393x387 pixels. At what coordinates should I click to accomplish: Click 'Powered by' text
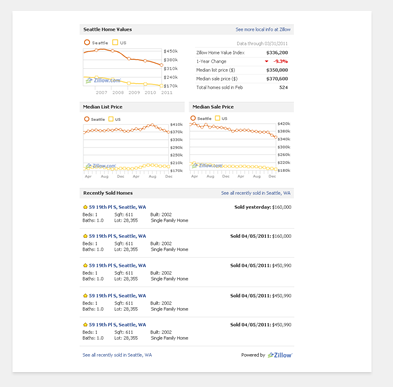253,355
